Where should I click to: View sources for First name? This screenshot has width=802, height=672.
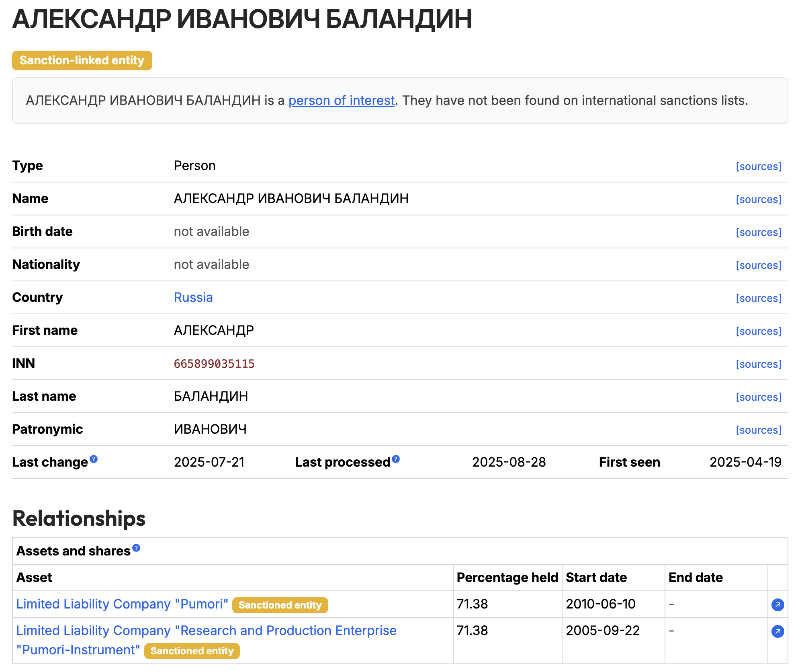tap(758, 331)
